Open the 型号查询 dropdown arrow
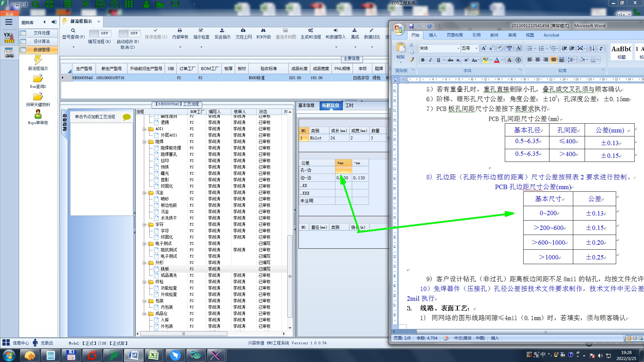Image resolution: width=644 pixels, height=362 pixels. [x=73, y=47]
